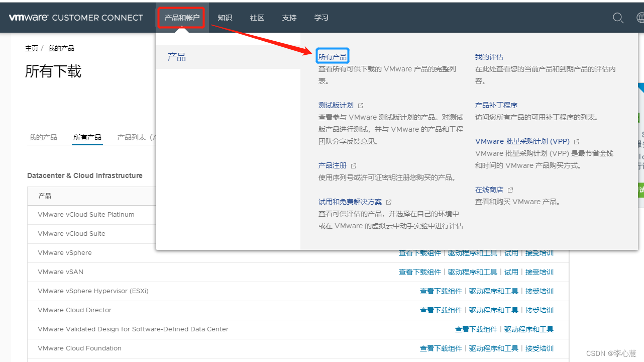The height and width of the screenshot is (362, 644).
Task: Select the VMware vSphere product name
Action: click(65, 253)
